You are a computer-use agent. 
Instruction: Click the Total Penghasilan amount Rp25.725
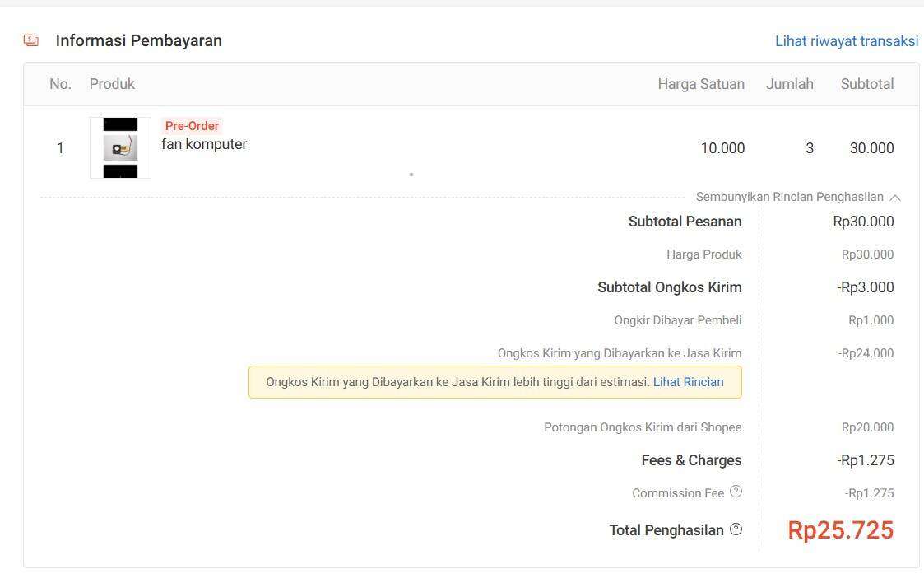841,530
